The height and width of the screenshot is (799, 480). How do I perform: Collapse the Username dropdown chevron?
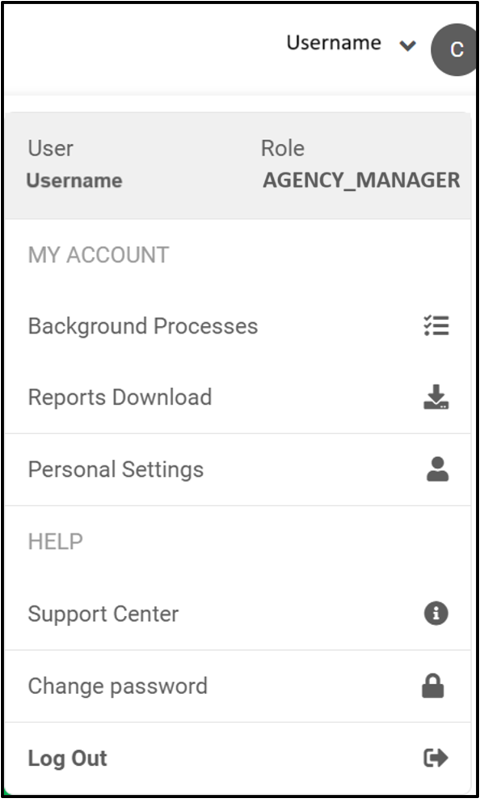408,46
